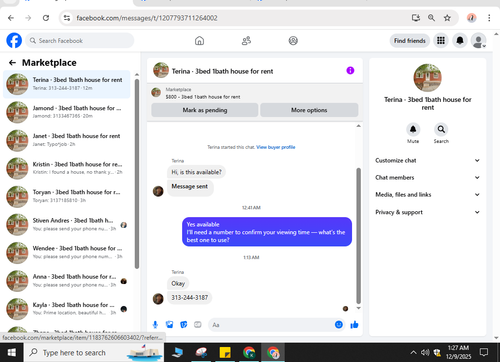This screenshot has width=500, height=362.
Task: Choose a sticker icon
Action: (x=184, y=325)
